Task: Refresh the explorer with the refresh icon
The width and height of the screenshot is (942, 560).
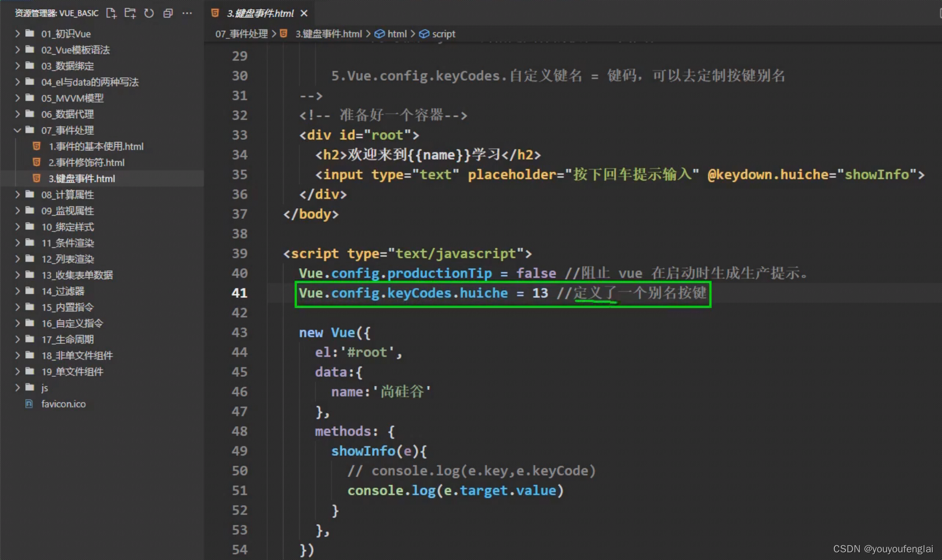Action: coord(149,13)
